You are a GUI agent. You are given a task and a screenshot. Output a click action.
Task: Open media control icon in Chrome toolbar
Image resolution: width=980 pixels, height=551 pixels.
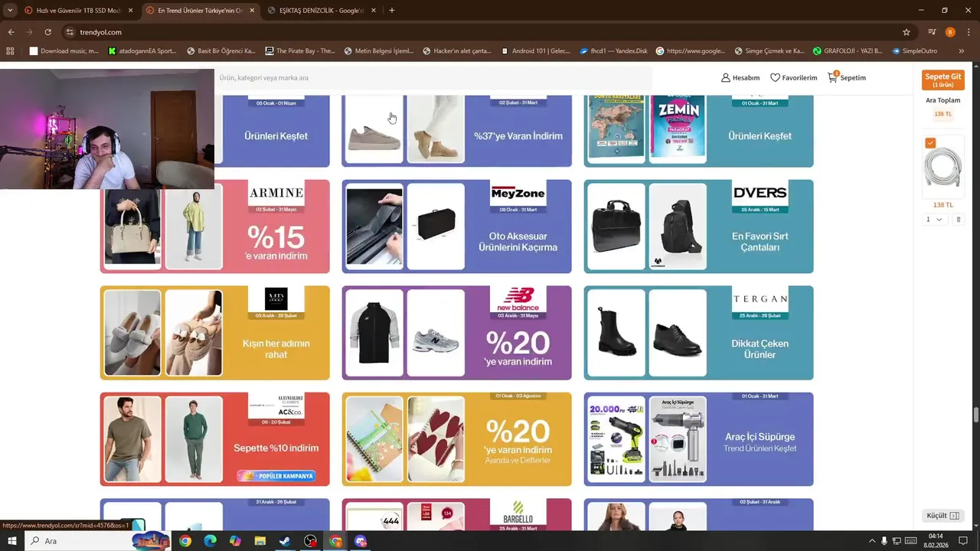(932, 32)
